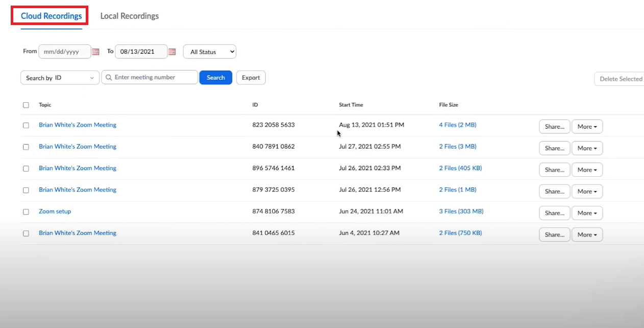Check the checkbox for the Jun 4 recording
The image size is (644, 328).
pos(26,233)
